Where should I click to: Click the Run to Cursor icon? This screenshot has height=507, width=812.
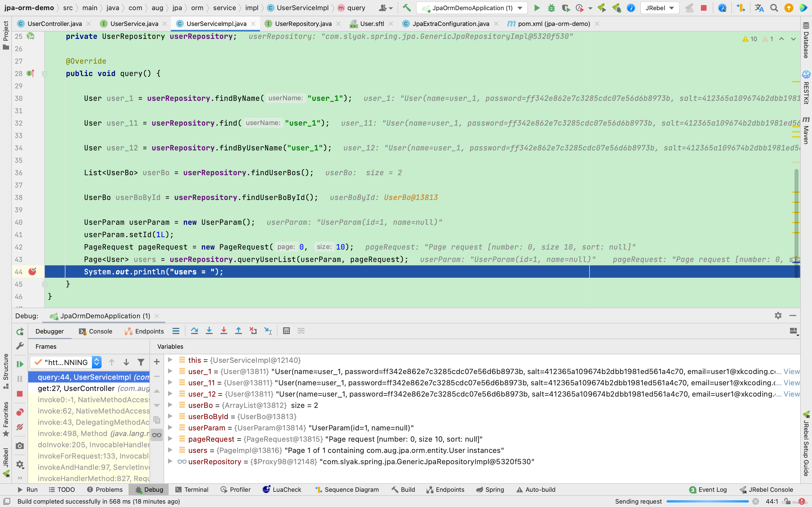[x=268, y=331]
